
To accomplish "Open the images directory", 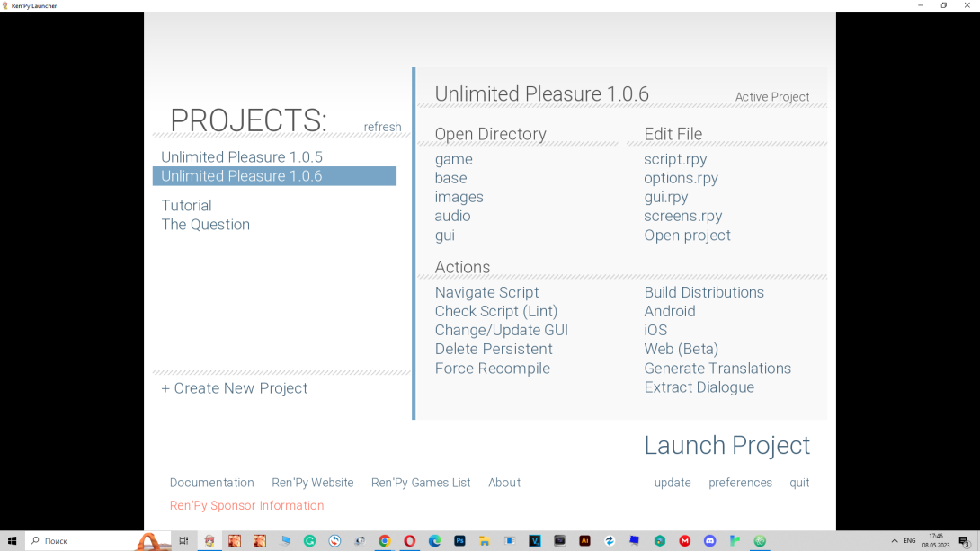I will (459, 197).
